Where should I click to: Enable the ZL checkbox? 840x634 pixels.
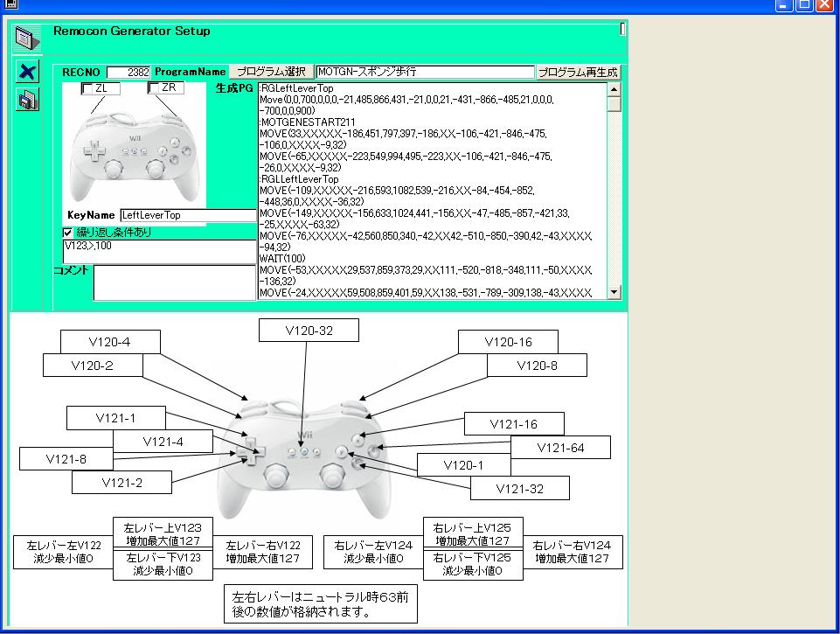point(87,88)
